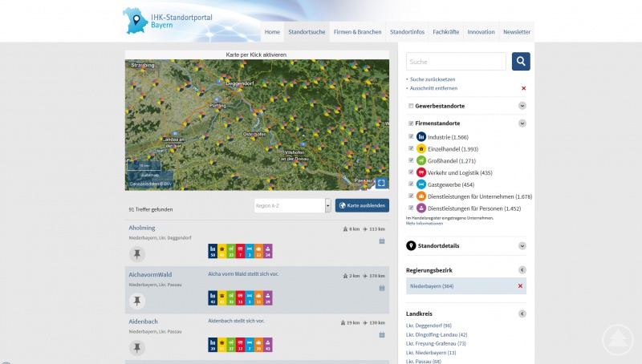Collapse the Firmenstandorte section arrow
The image size is (642, 364).
pyautogui.click(x=522, y=123)
